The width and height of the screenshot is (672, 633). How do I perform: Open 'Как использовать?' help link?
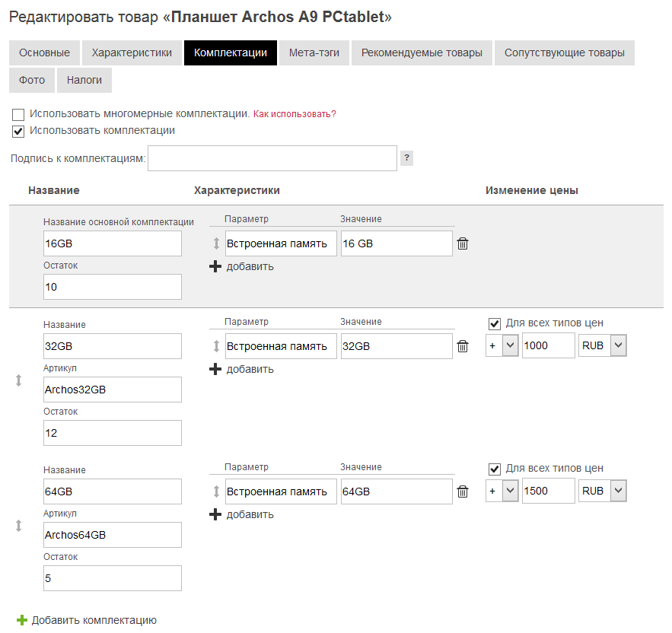tap(295, 114)
